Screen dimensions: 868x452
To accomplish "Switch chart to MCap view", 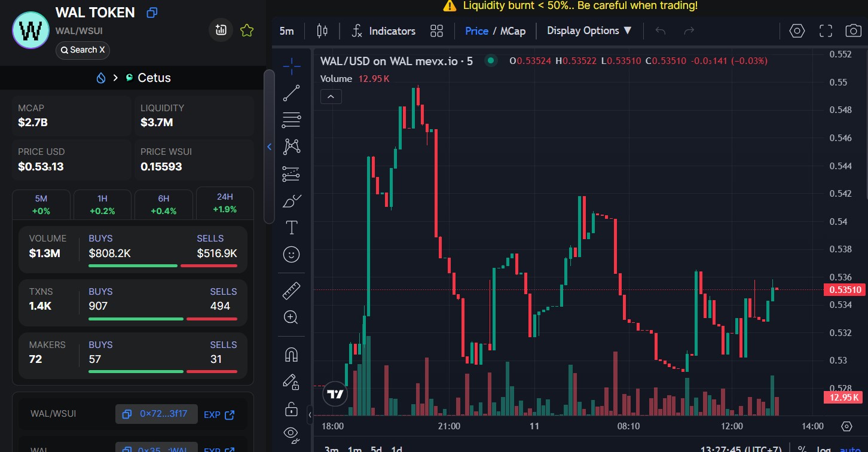I will click(x=513, y=31).
